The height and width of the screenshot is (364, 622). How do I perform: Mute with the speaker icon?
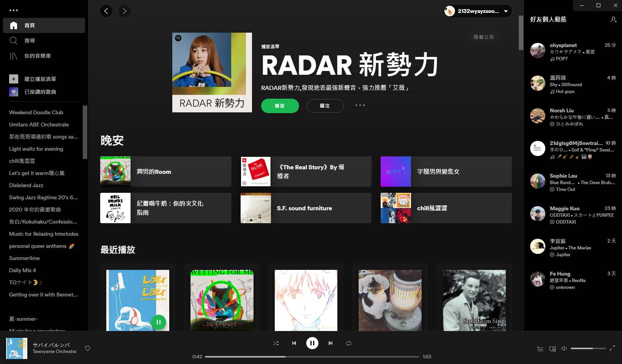click(564, 348)
